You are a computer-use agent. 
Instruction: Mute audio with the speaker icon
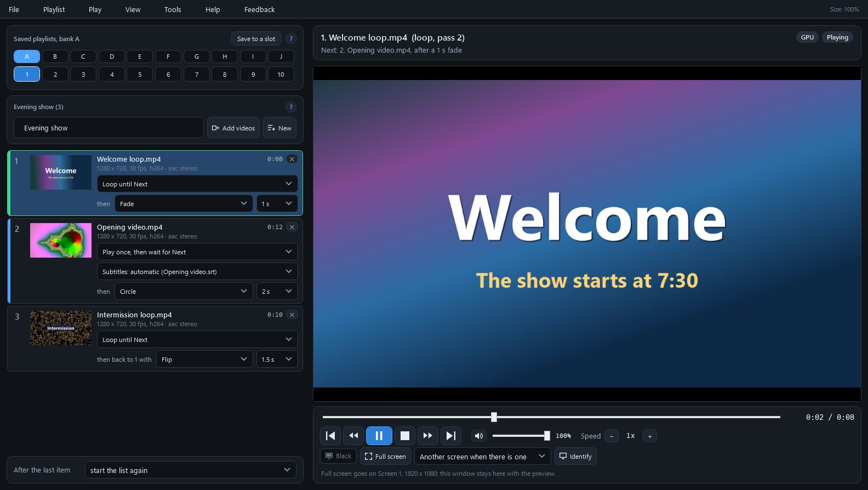point(478,436)
